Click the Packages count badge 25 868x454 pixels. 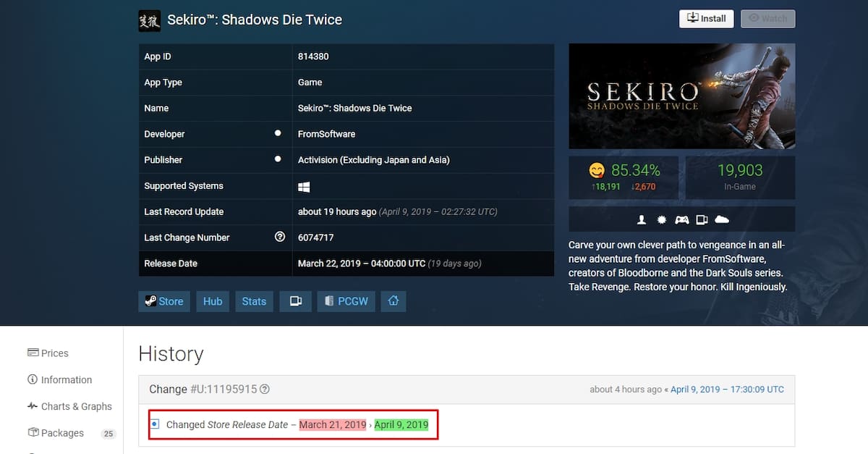click(109, 434)
